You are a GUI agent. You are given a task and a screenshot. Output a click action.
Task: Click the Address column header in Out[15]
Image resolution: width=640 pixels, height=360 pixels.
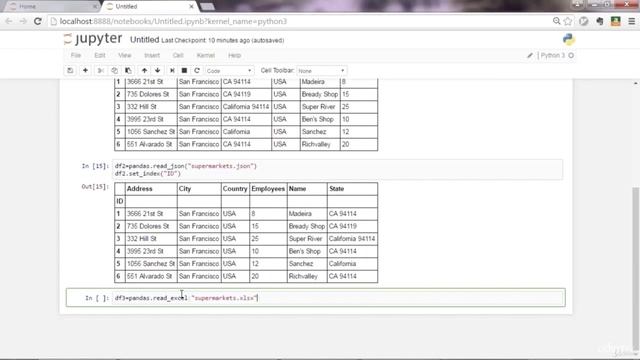click(139, 189)
